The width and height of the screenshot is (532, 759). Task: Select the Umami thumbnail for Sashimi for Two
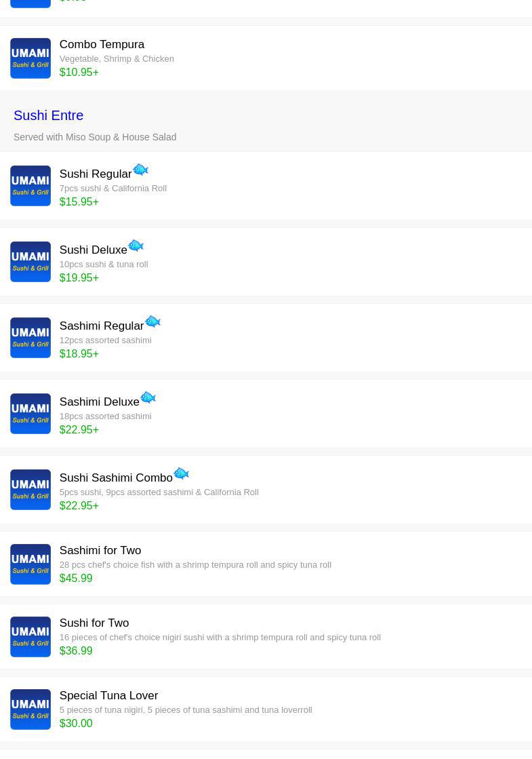(30, 564)
